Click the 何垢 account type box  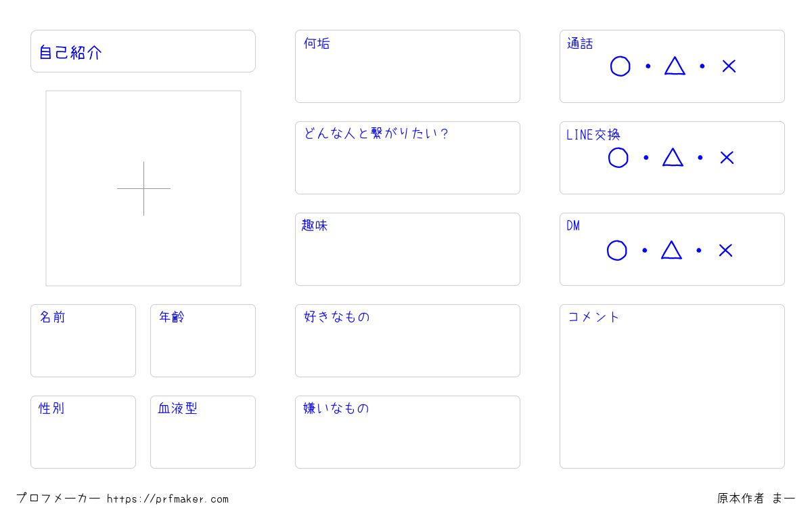(407, 66)
